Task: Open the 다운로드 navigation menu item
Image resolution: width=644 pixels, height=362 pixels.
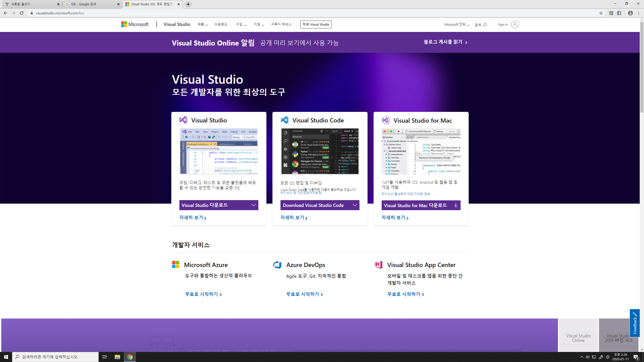Action: pos(221,24)
